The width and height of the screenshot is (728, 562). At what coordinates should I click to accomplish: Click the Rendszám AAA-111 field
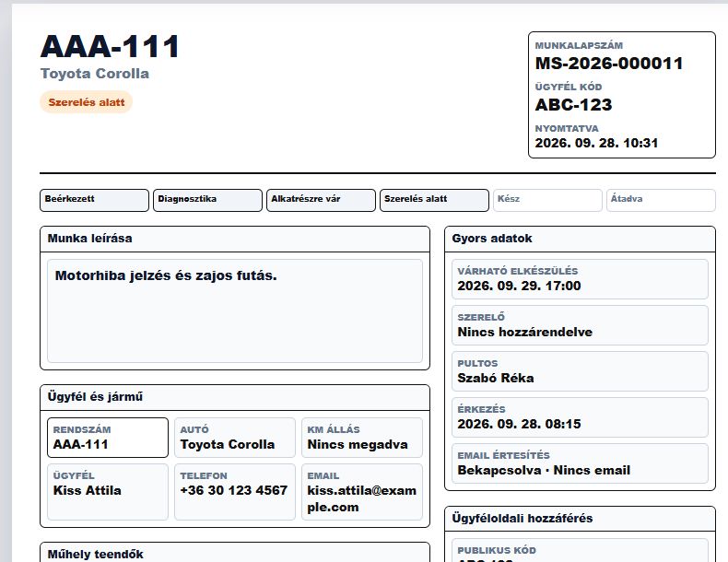click(108, 438)
